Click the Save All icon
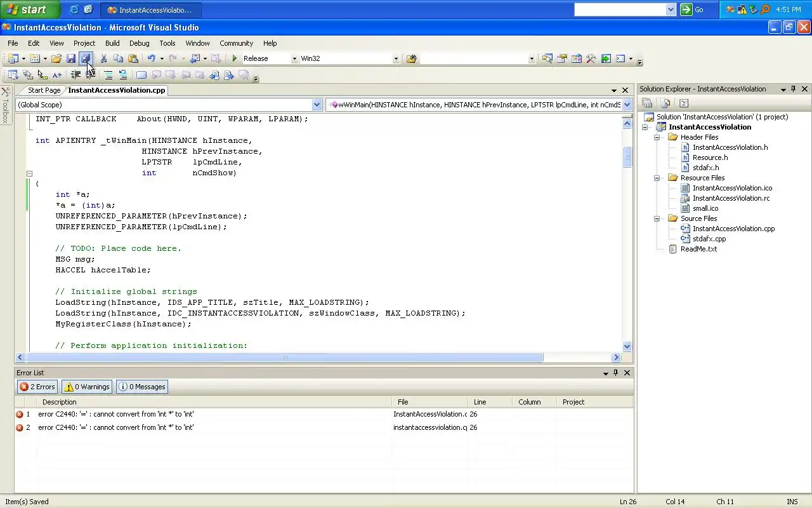The height and width of the screenshot is (508, 812). (86, 58)
